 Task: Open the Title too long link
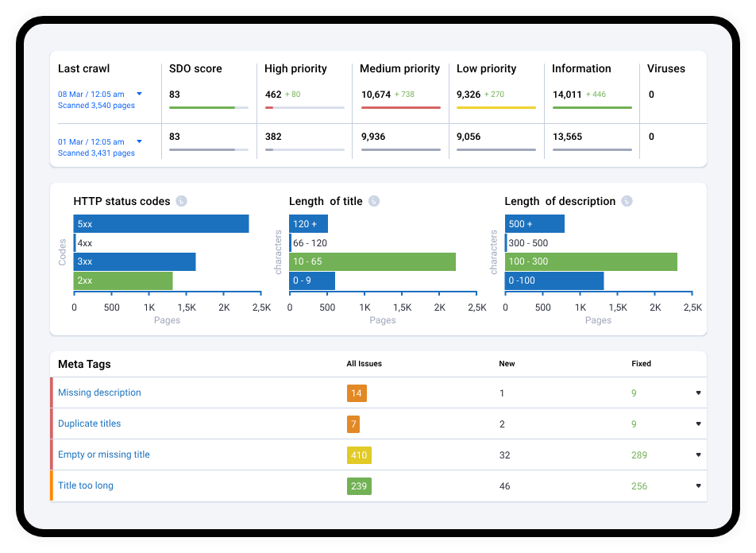[x=85, y=485]
